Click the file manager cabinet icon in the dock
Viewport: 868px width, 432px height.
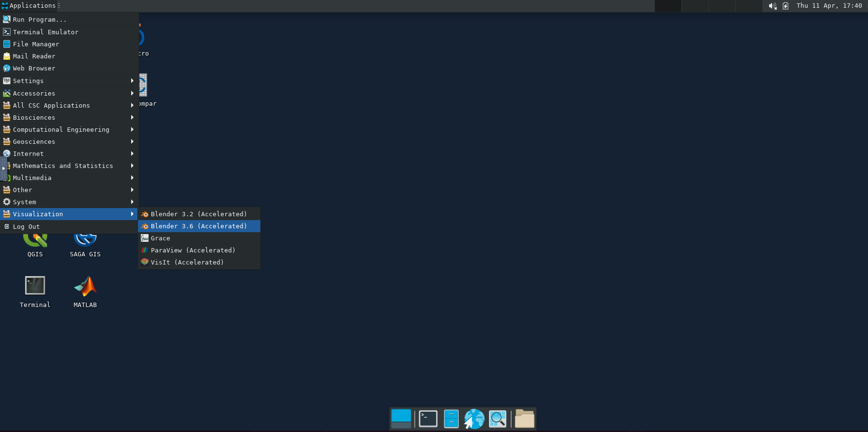click(x=451, y=418)
